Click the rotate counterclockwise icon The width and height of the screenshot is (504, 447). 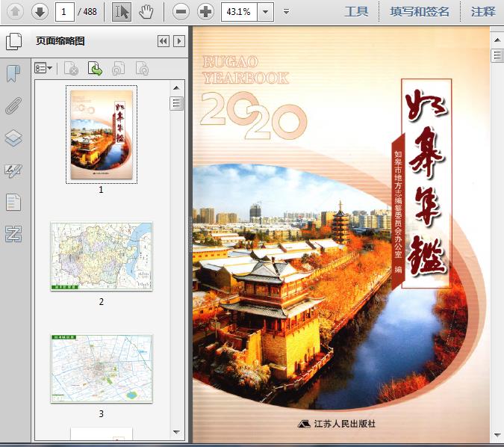pos(118,68)
